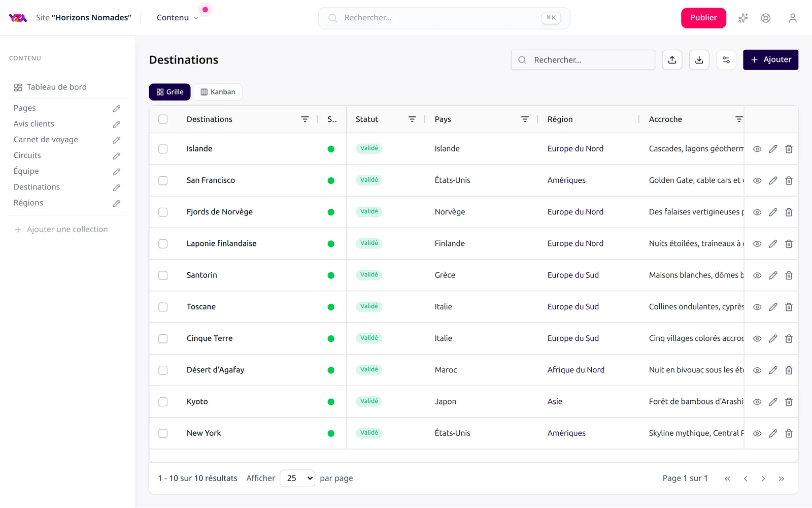Go to the next page arrow
The width and height of the screenshot is (812, 508).
coord(763,479)
